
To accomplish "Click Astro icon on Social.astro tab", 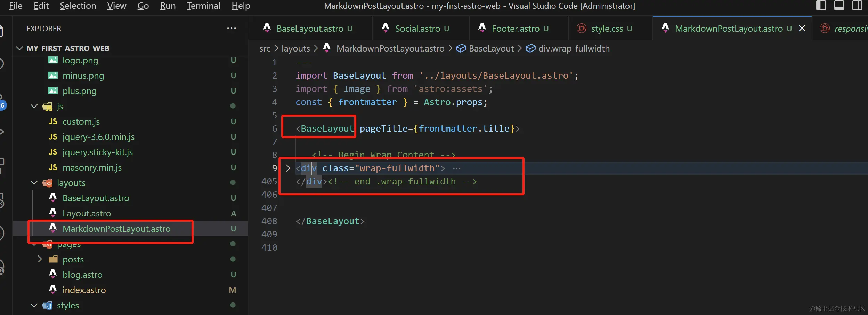I will (386, 28).
